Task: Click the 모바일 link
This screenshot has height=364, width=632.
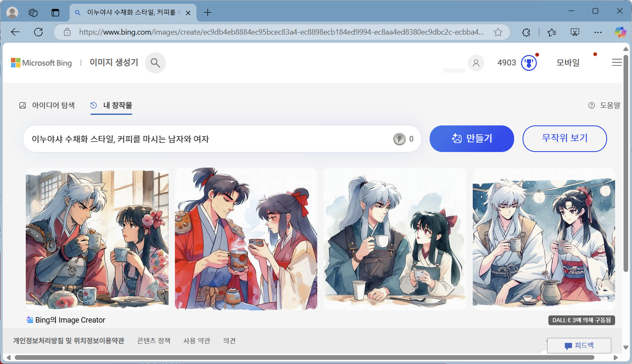Action: 568,63
